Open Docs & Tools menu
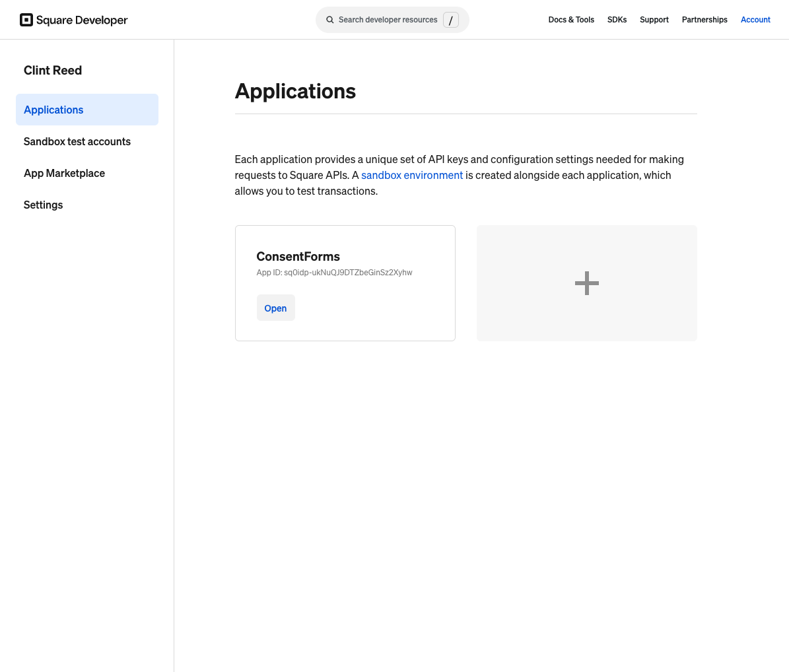789x672 pixels. [571, 20]
